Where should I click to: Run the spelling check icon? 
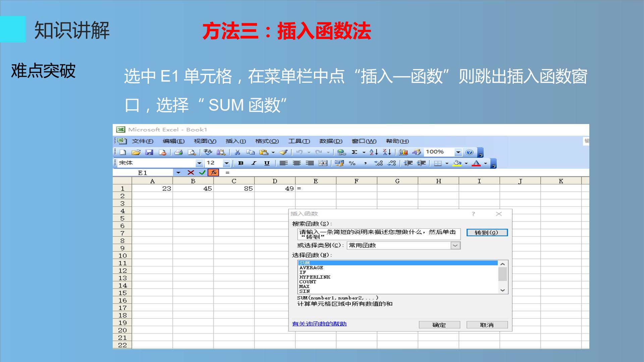click(208, 153)
